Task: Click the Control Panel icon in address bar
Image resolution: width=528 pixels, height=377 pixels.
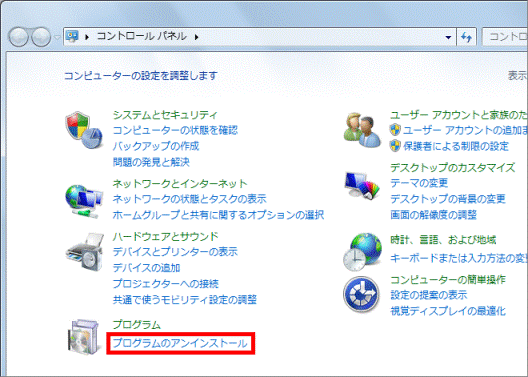Action: coord(72,36)
